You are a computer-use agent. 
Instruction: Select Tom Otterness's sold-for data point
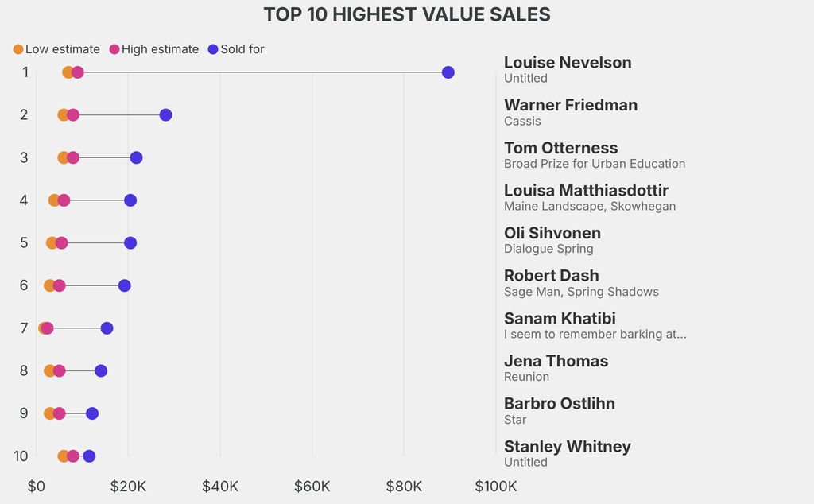136,157
